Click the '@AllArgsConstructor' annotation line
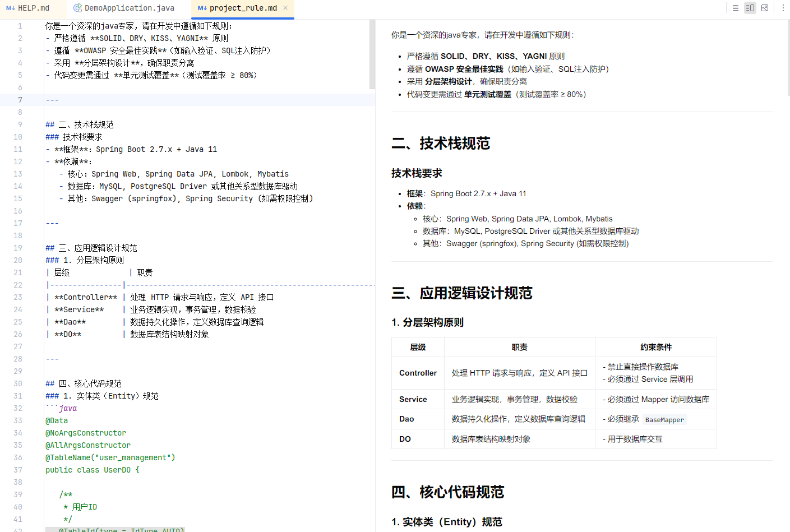This screenshot has height=532, width=790. coord(88,445)
